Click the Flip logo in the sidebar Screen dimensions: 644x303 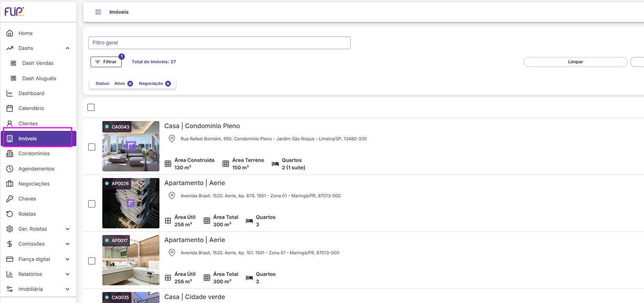pos(14,12)
